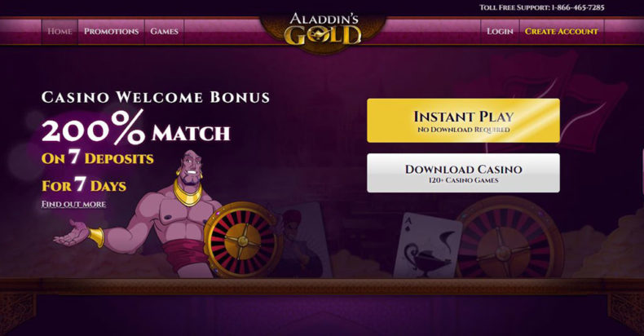Click the Download Casino button
Image resolution: width=644 pixels, height=336 pixels.
(463, 173)
